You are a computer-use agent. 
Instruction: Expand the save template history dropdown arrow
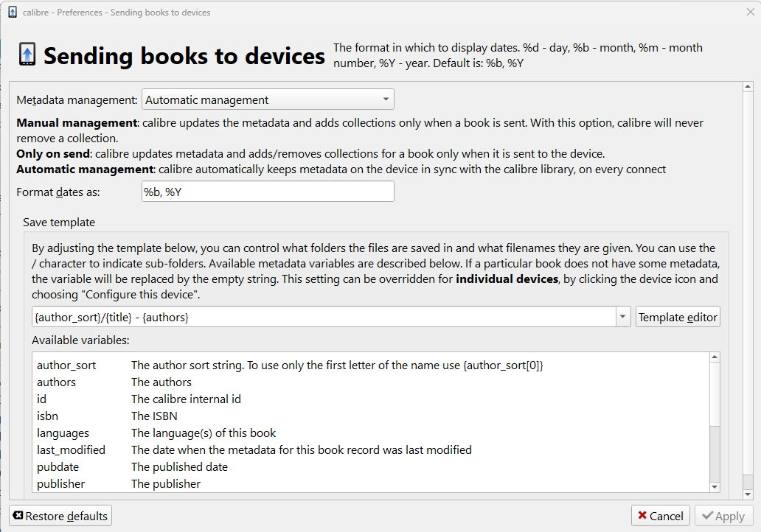click(x=624, y=317)
